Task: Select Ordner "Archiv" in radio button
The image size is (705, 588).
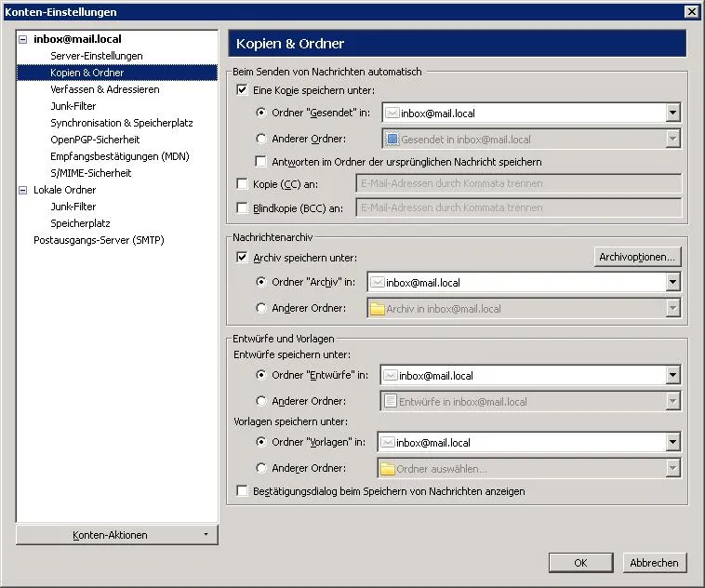Action: pos(260,282)
